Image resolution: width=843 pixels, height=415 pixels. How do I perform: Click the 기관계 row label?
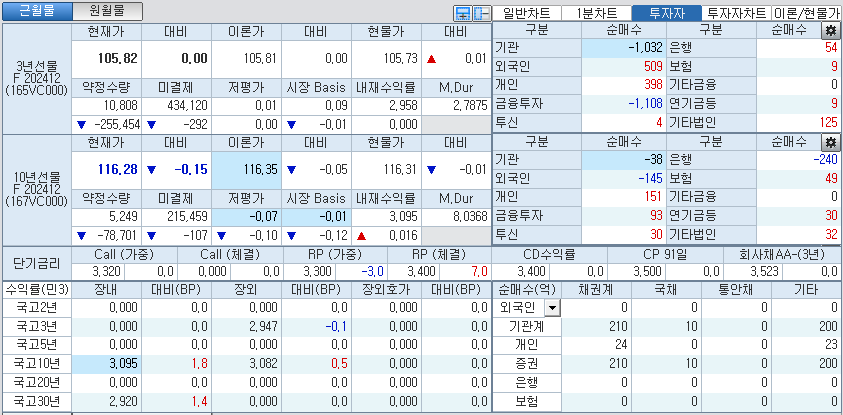click(x=527, y=326)
